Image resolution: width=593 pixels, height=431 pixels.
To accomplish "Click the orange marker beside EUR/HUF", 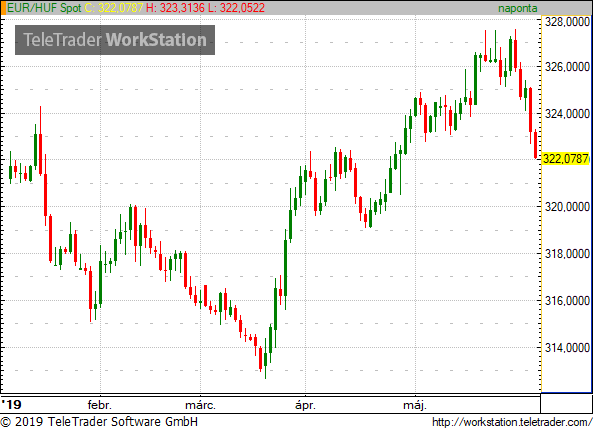I will (x=3, y=8).
